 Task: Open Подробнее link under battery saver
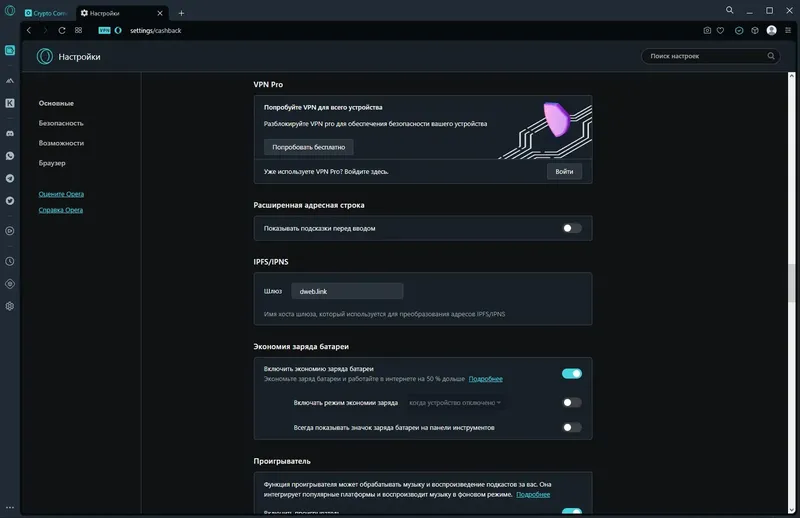coord(486,379)
